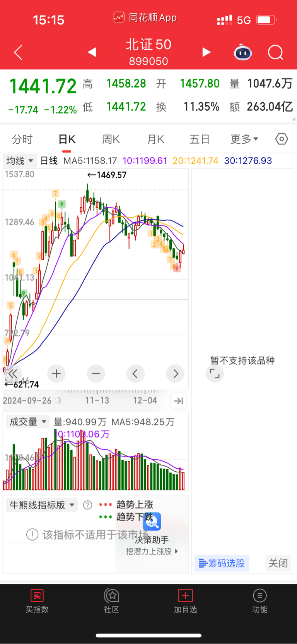Tap high value 1458.28

[126, 84]
